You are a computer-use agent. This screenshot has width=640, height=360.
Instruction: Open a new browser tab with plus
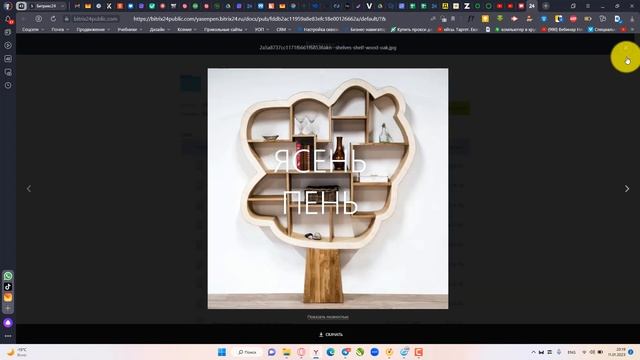546,6
